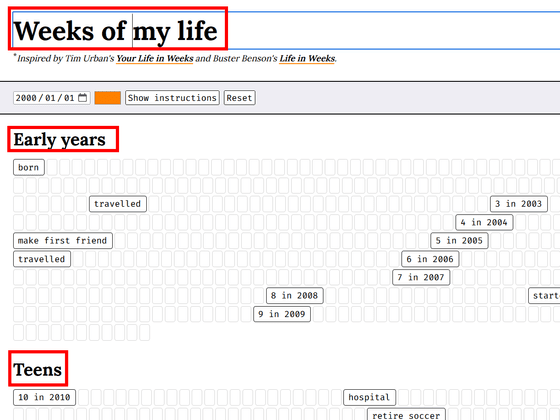
Task: Click the empty week box right after born
Action: pos(52,168)
